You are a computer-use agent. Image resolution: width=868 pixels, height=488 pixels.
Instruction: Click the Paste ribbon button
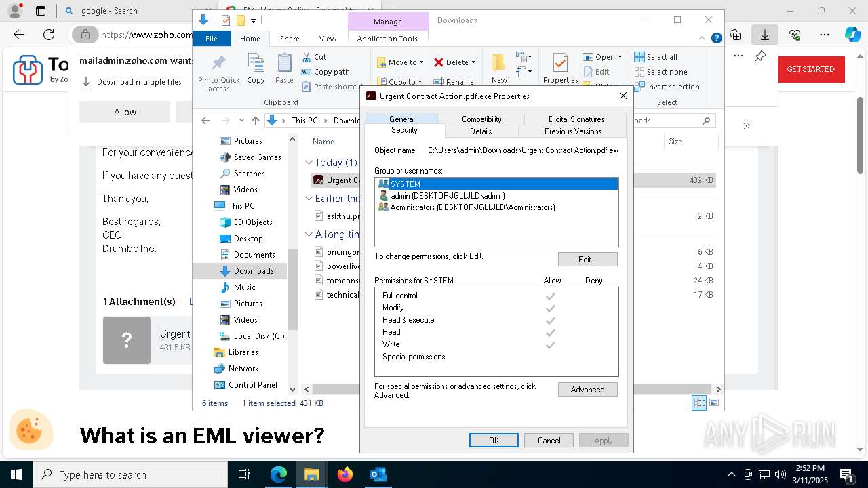[284, 68]
